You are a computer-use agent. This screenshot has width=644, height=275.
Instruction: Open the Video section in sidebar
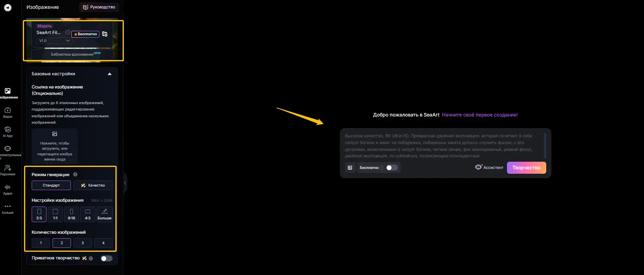pos(8,112)
